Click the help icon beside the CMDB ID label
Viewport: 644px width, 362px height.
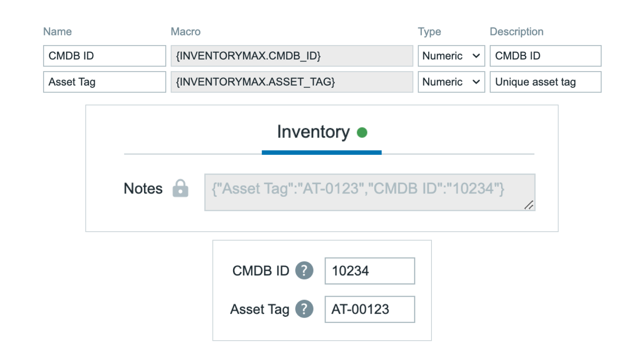pos(304,271)
